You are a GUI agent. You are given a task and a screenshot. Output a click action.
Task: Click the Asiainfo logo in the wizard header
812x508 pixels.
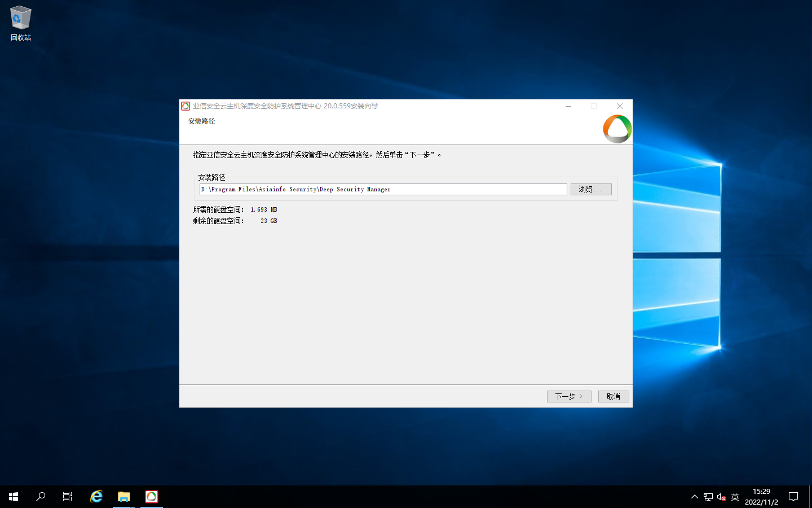point(617,129)
